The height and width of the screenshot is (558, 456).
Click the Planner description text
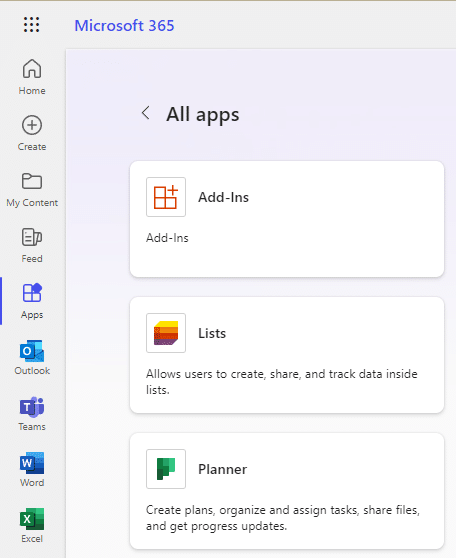(283, 518)
